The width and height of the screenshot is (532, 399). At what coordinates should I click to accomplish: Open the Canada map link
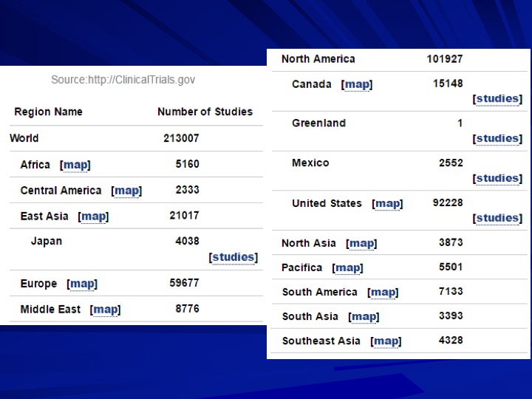coord(357,84)
